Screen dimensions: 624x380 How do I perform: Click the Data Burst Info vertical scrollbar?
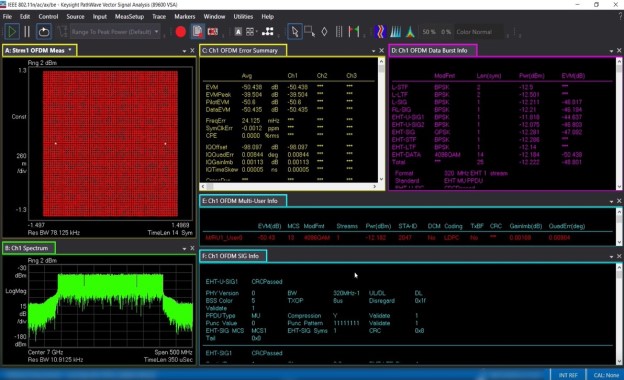(x=619, y=124)
